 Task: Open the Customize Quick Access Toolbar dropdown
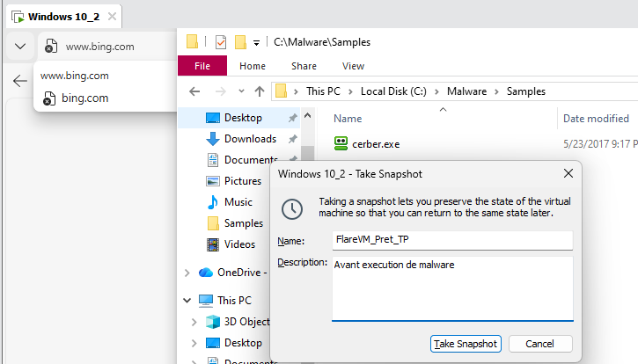click(256, 43)
